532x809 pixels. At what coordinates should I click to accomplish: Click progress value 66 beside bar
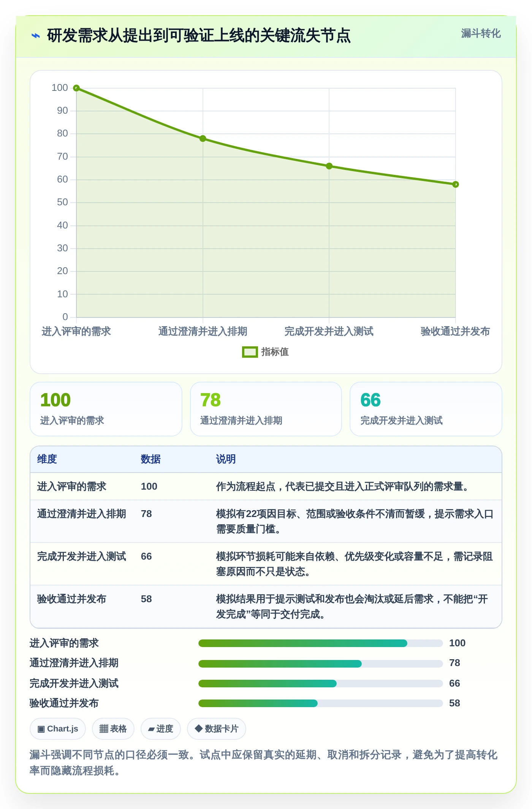(454, 684)
